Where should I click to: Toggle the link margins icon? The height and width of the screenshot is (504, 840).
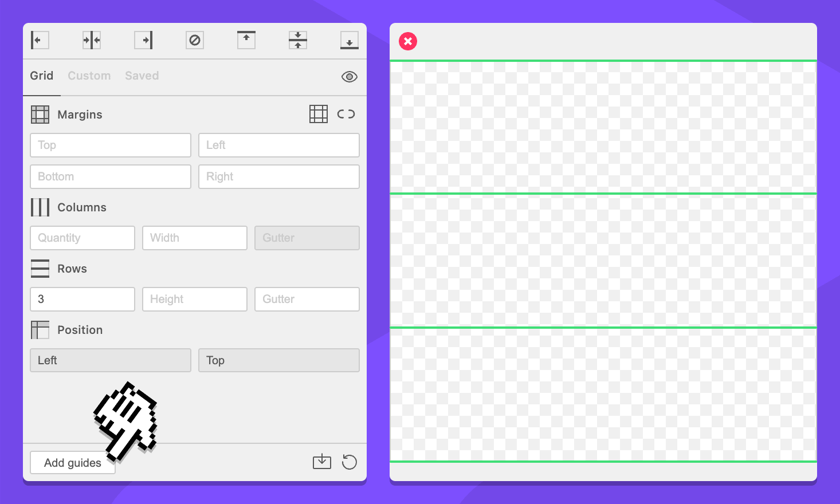point(346,114)
